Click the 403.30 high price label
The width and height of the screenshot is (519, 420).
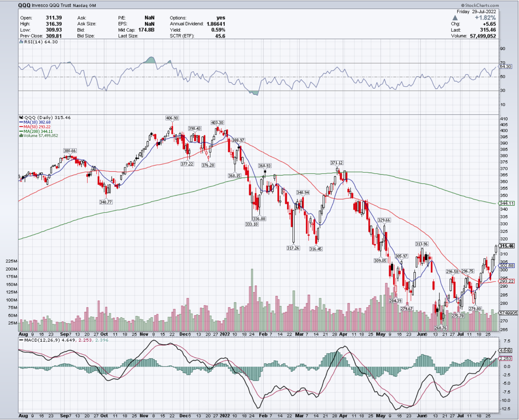217,122
